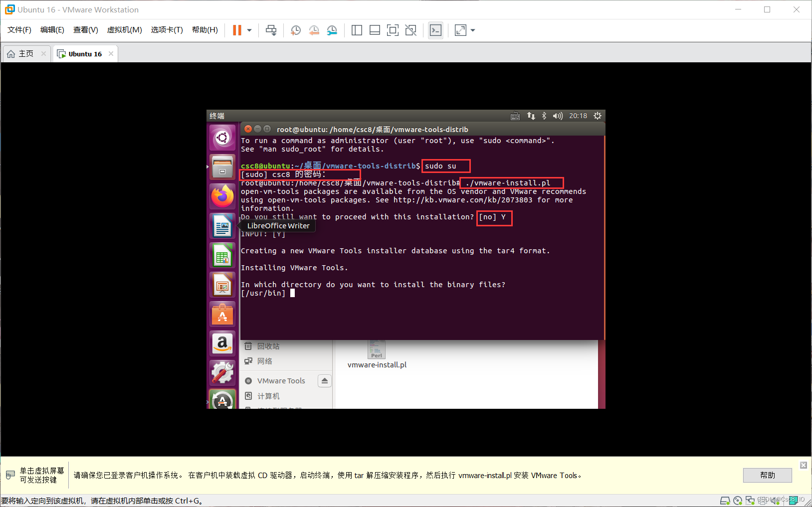
Task: Eject the VMware Tools disc
Action: point(325,381)
